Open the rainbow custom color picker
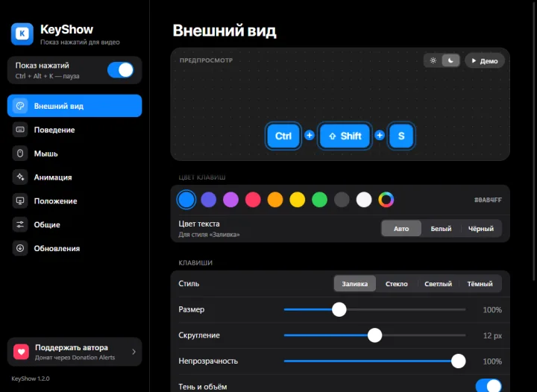The image size is (537, 392). click(x=386, y=200)
